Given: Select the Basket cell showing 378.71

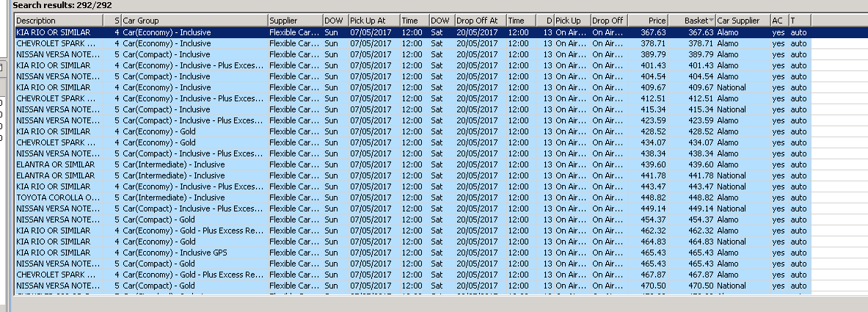Looking at the screenshot, I should tap(691, 43).
